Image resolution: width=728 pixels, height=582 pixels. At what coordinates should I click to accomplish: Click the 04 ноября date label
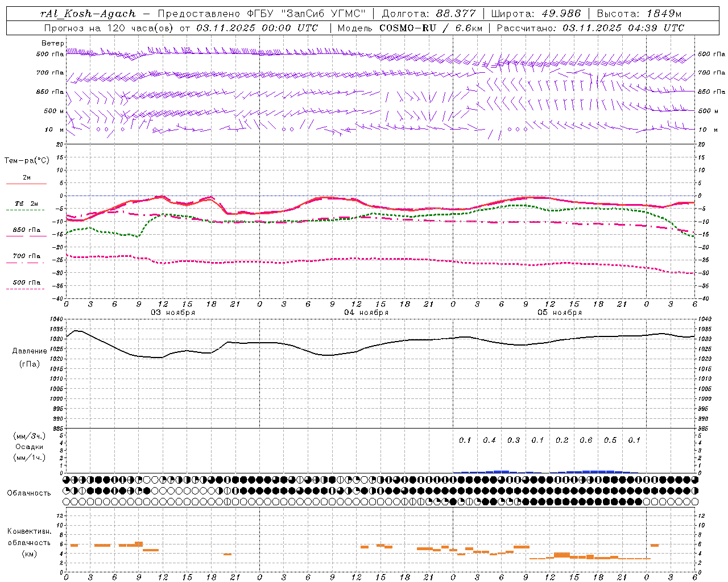point(366,313)
